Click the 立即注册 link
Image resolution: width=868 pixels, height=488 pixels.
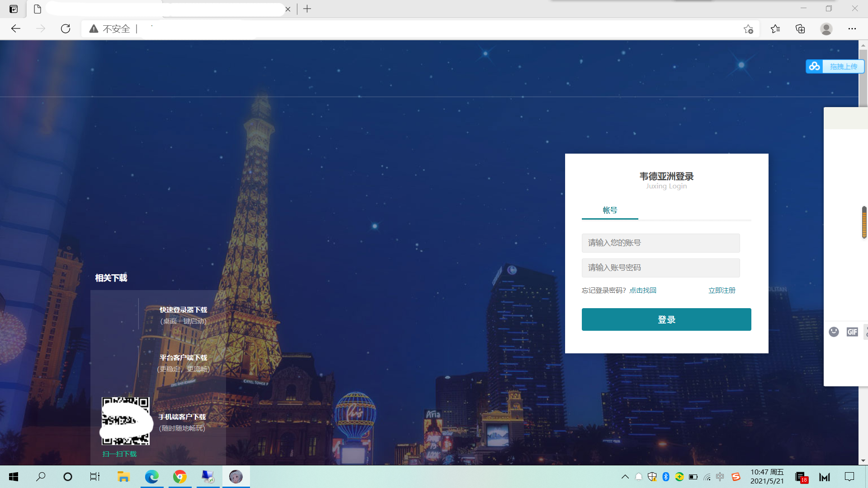pyautogui.click(x=722, y=291)
